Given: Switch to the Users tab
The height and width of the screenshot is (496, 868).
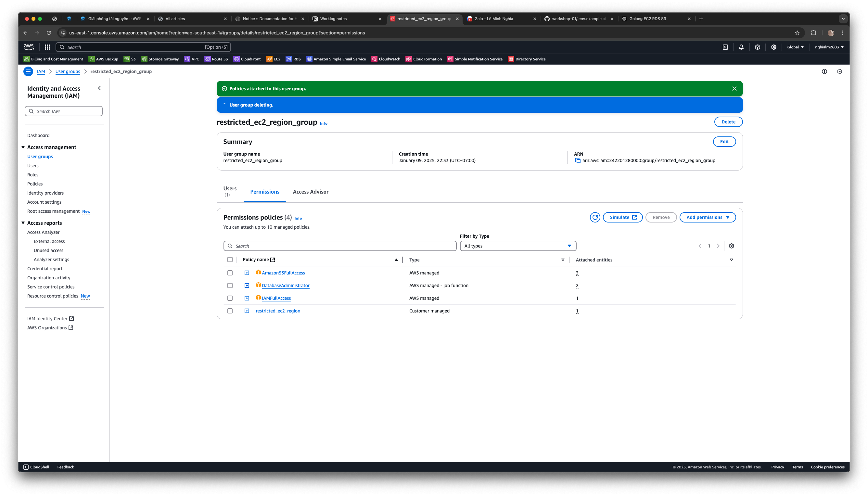Looking at the screenshot, I should point(230,191).
